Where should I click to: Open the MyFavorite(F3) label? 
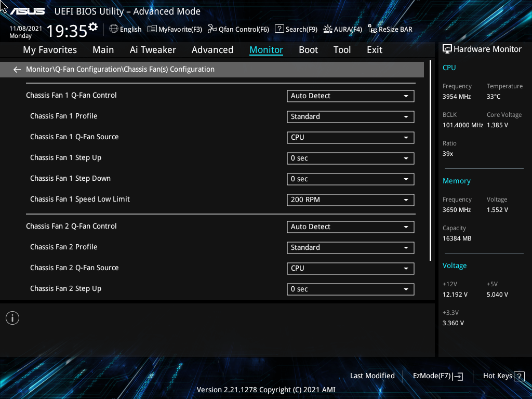[x=180, y=30]
